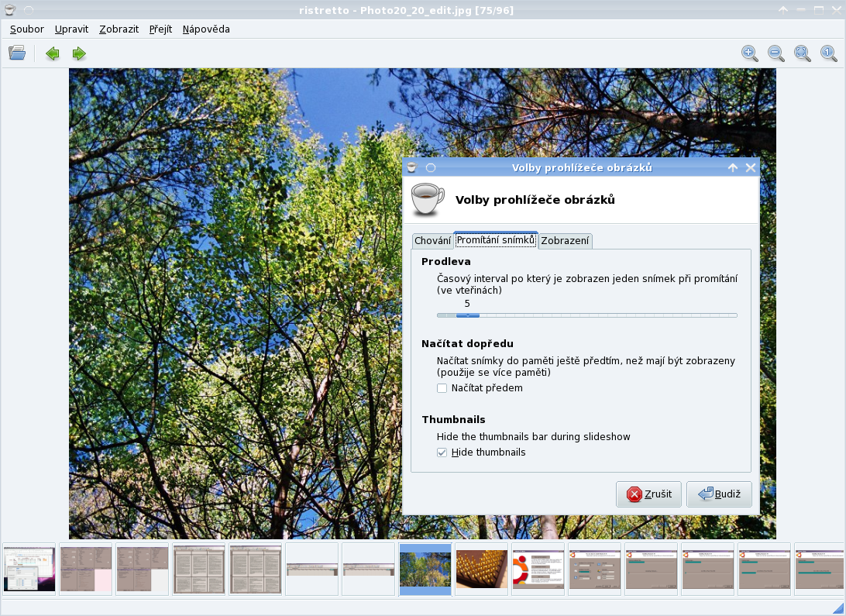Uncheck the Hide thumbnails checkbox
The width and height of the screenshot is (846, 616).
442,452
